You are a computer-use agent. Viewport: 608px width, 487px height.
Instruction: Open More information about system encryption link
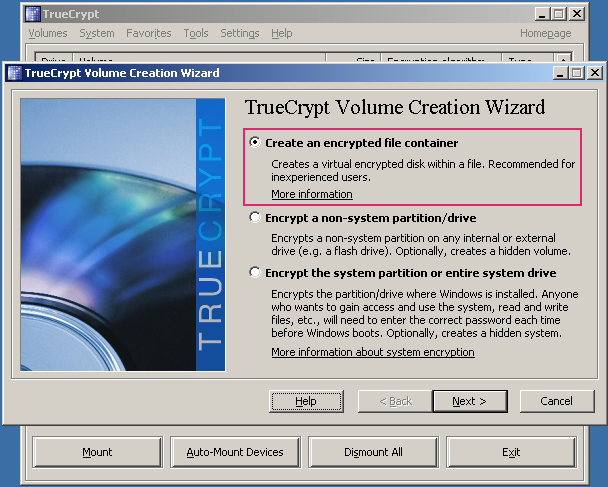tap(373, 352)
